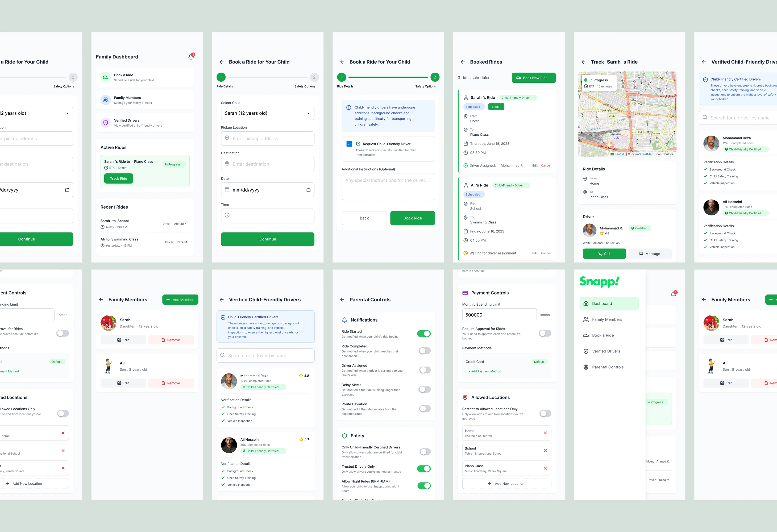Click Ali Hosseini driver photo in bottom list
The image size is (777, 532).
point(229,445)
